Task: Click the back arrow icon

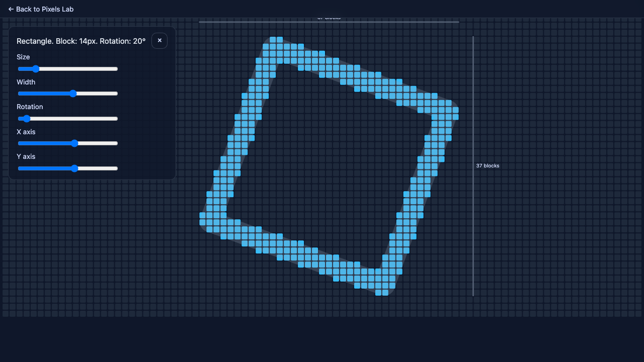Action: click(10, 9)
